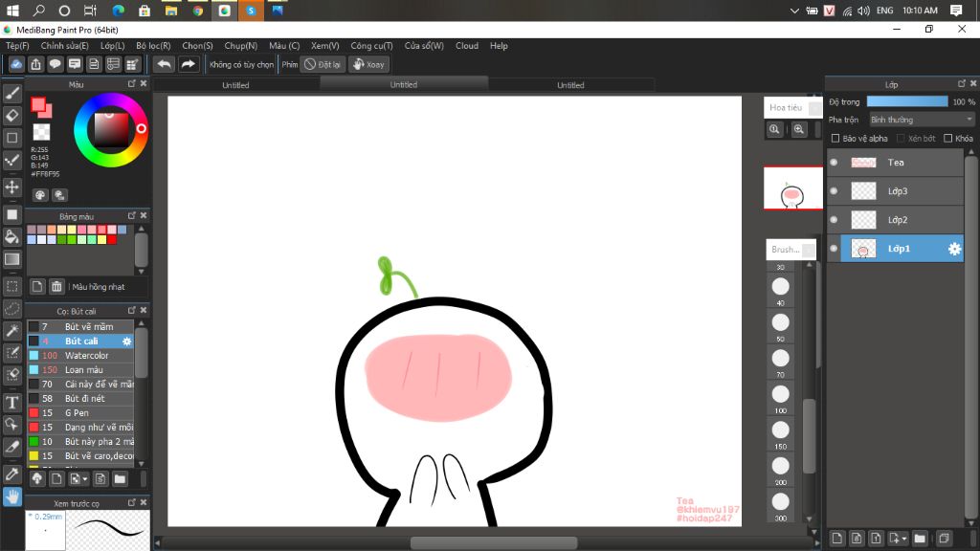Image resolution: width=980 pixels, height=551 pixels.
Task: Open layer add dropdown at panel bottom
Action: point(903,539)
